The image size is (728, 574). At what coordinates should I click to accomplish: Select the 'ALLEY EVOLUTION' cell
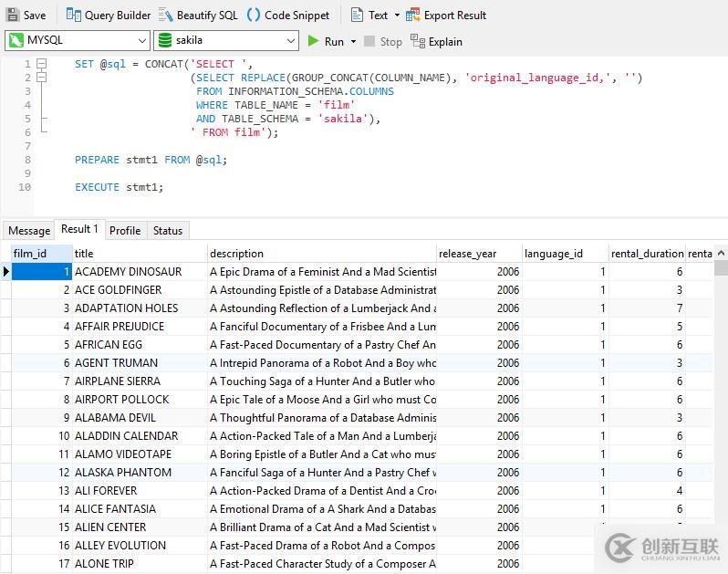pyautogui.click(x=140, y=546)
